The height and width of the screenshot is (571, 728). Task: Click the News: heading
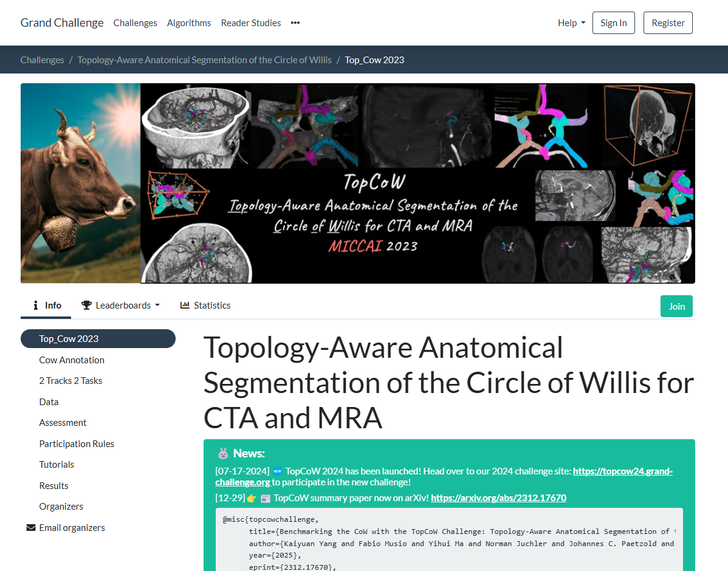click(x=249, y=454)
